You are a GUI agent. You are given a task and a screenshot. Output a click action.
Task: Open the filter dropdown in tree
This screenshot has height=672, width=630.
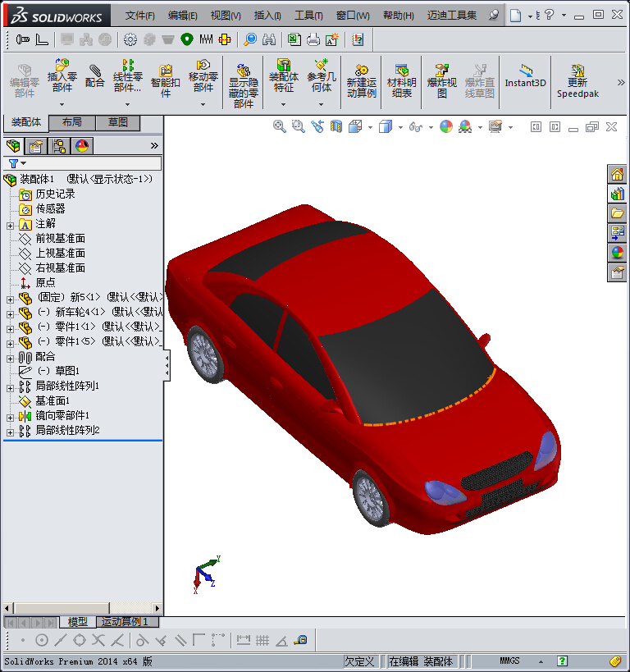(x=23, y=163)
